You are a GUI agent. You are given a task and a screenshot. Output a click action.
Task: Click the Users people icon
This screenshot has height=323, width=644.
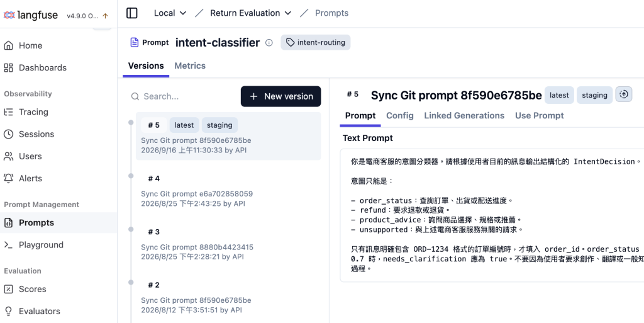(x=8, y=157)
